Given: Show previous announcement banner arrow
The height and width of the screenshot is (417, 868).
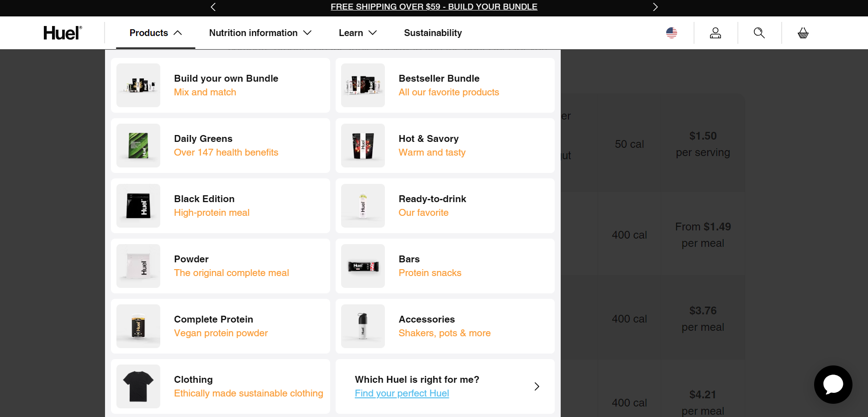Looking at the screenshot, I should click(213, 7).
